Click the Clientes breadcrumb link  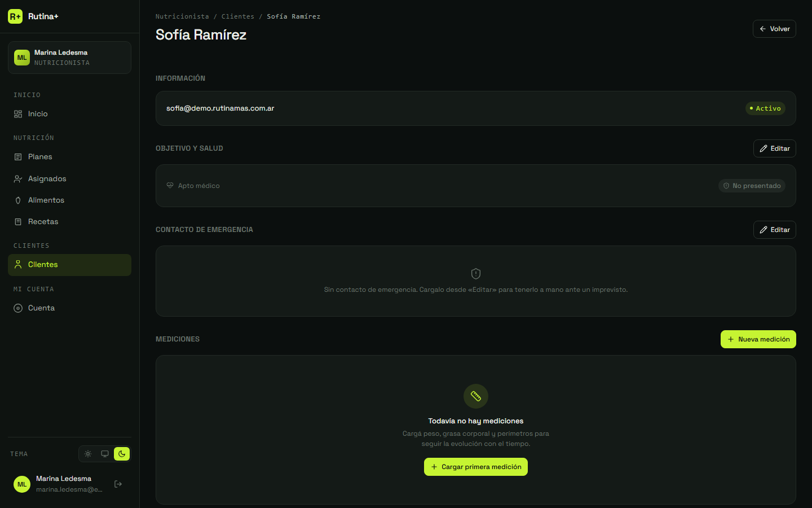tap(238, 16)
